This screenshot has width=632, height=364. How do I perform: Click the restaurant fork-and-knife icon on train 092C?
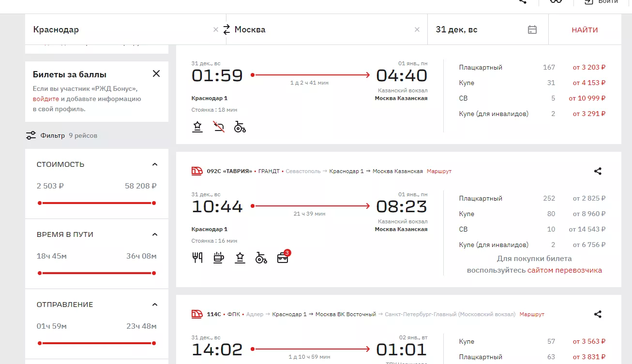point(197,258)
